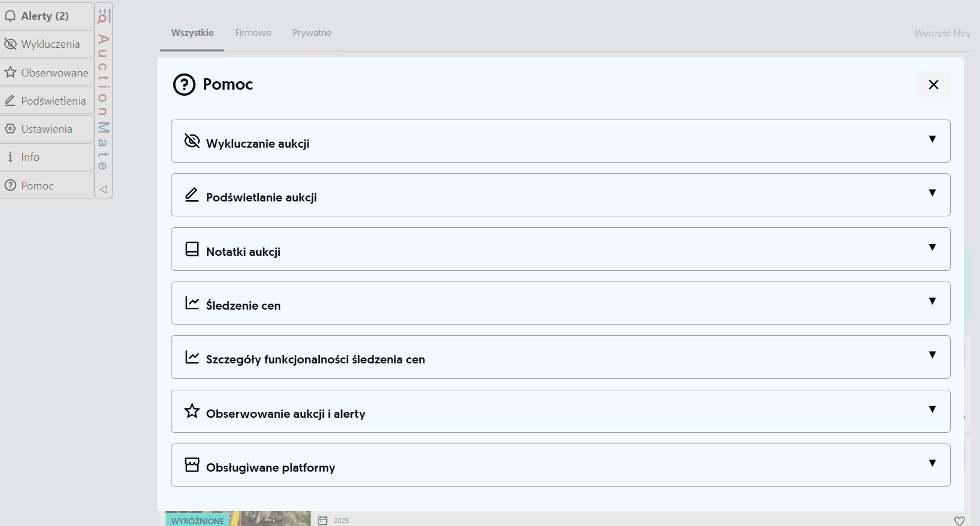This screenshot has width=980, height=526.
Task: Click the Podświetlenia pencil icon
Action: [10, 100]
